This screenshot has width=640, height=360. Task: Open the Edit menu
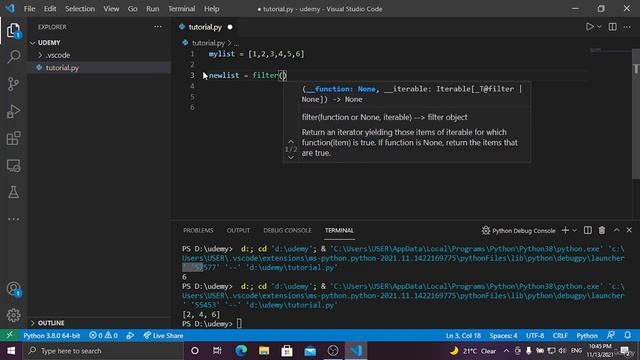[50, 9]
